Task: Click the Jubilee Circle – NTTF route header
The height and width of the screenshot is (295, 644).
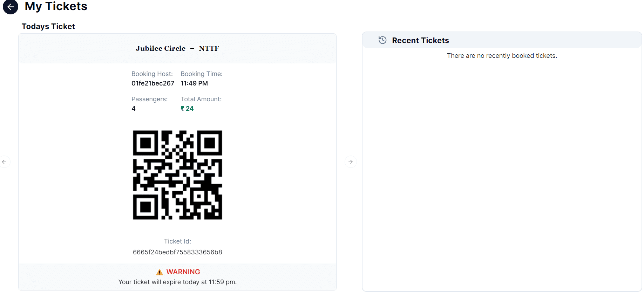Action: pyautogui.click(x=177, y=48)
